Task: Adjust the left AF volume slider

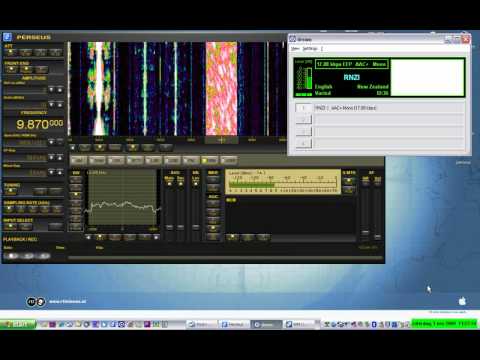Action: (366, 232)
